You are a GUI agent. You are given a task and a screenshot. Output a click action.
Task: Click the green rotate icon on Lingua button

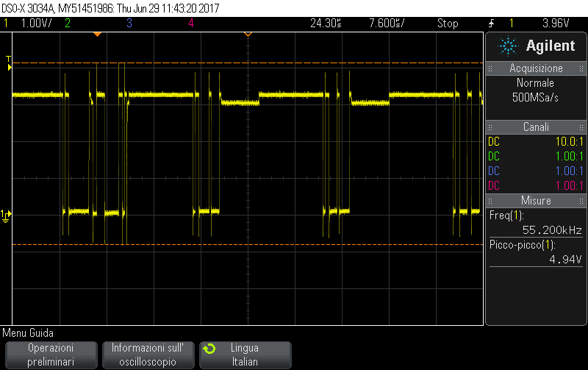coord(209,349)
